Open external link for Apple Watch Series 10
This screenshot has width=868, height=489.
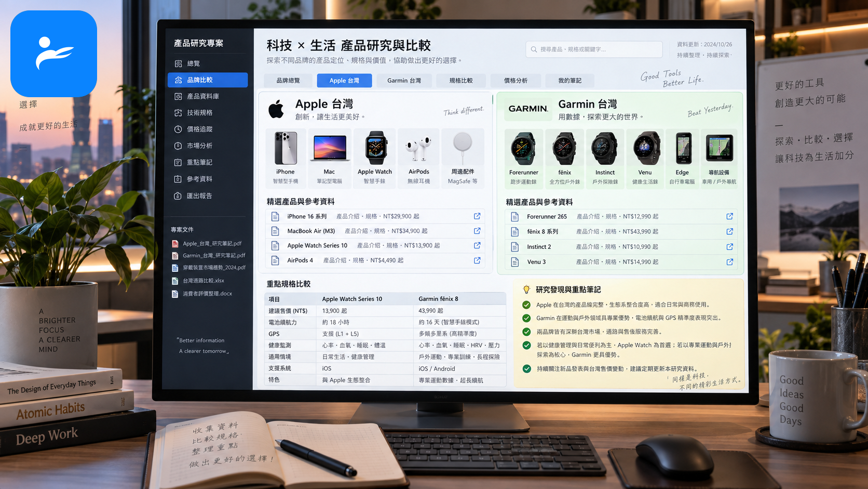(x=477, y=245)
